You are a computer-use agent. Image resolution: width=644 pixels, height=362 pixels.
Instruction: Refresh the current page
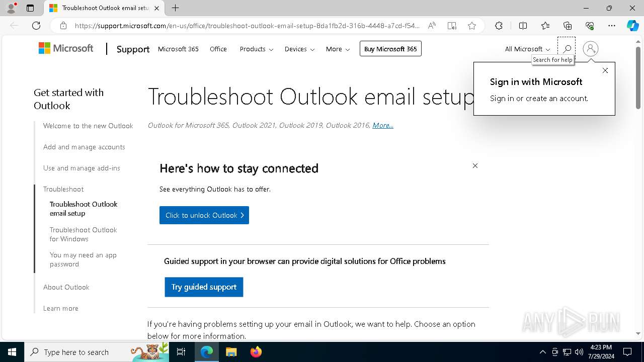click(x=36, y=26)
